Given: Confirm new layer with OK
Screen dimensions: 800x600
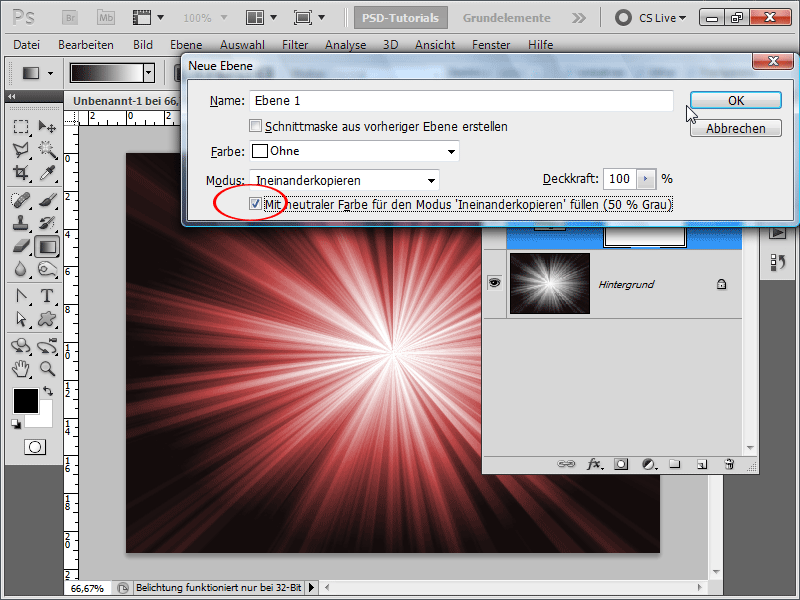Looking at the screenshot, I should point(736,100).
